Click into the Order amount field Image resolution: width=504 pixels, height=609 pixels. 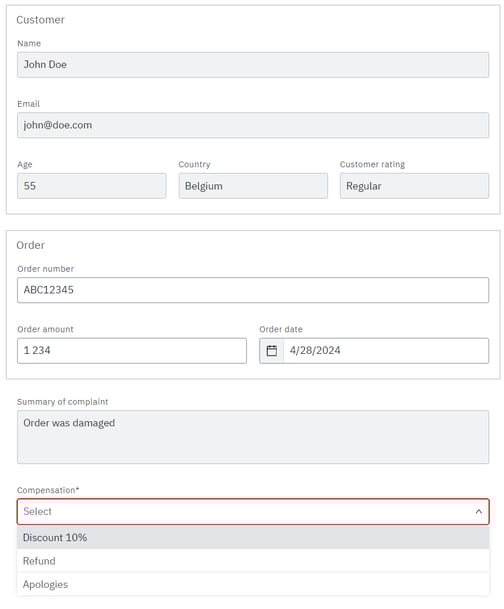pos(132,351)
